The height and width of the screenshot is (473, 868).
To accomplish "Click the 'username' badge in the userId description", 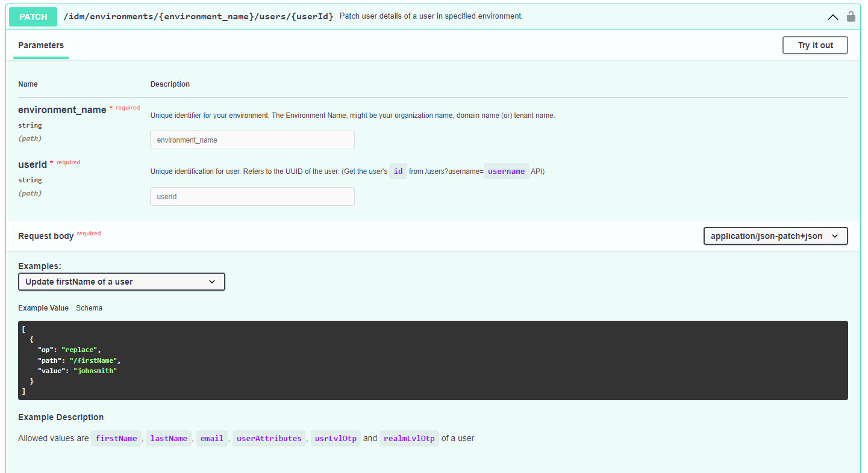I will [506, 171].
